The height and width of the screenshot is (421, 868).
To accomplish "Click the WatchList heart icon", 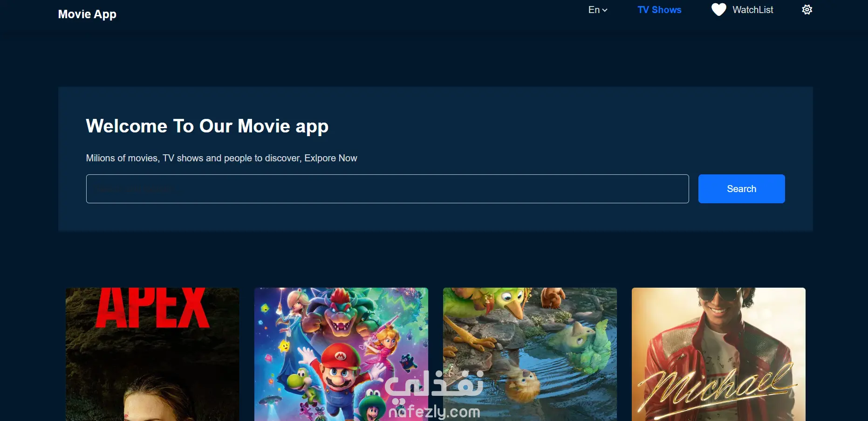I will (718, 10).
